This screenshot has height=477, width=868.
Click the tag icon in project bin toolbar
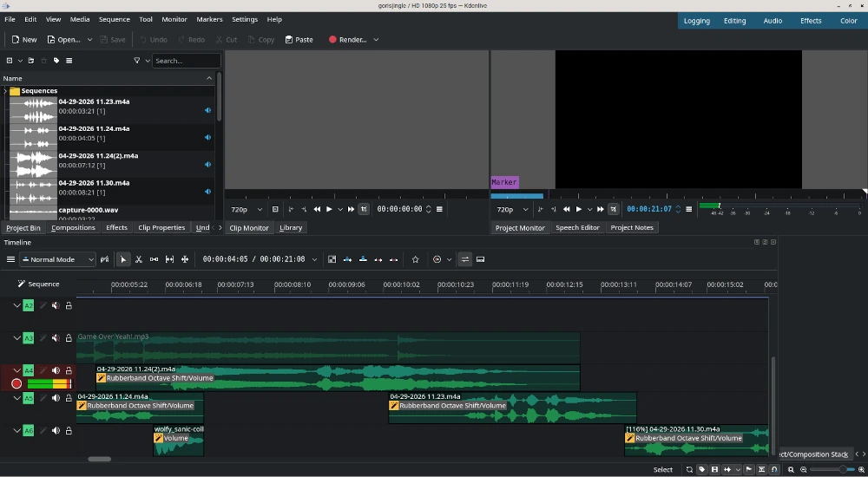tap(56, 61)
